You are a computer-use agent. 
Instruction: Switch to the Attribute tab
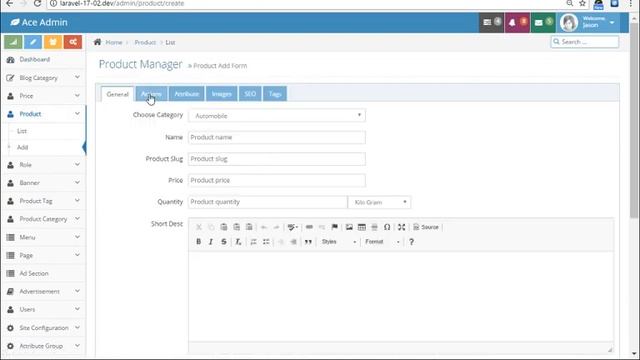[187, 94]
